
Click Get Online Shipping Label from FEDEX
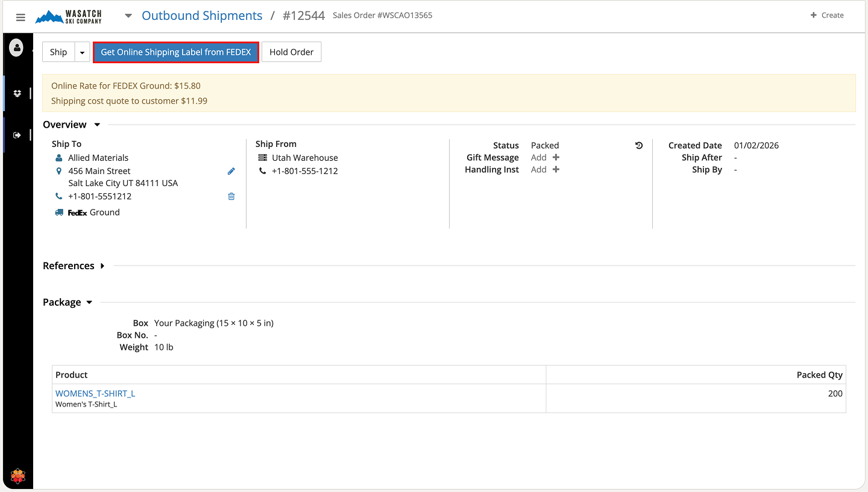point(176,52)
